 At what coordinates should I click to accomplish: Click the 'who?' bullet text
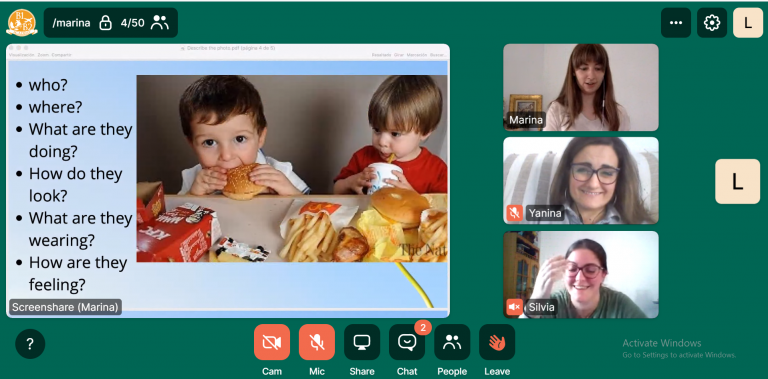[x=48, y=85]
